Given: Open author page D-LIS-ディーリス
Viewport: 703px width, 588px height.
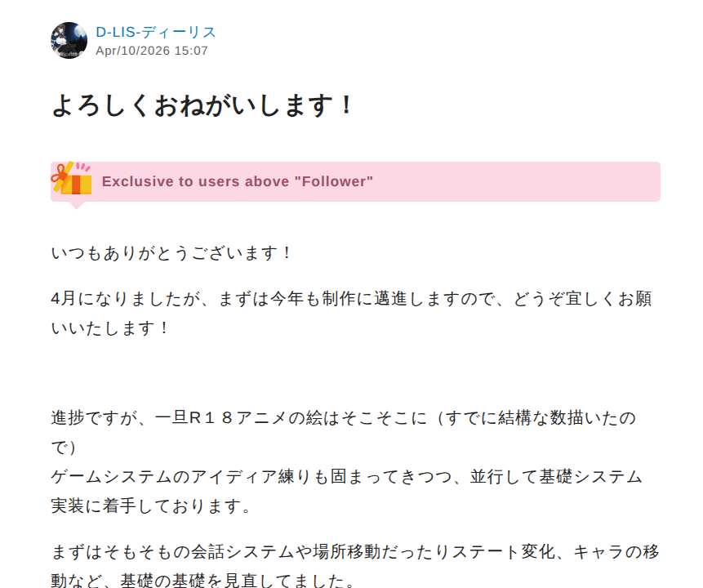Looking at the screenshot, I should [x=156, y=33].
